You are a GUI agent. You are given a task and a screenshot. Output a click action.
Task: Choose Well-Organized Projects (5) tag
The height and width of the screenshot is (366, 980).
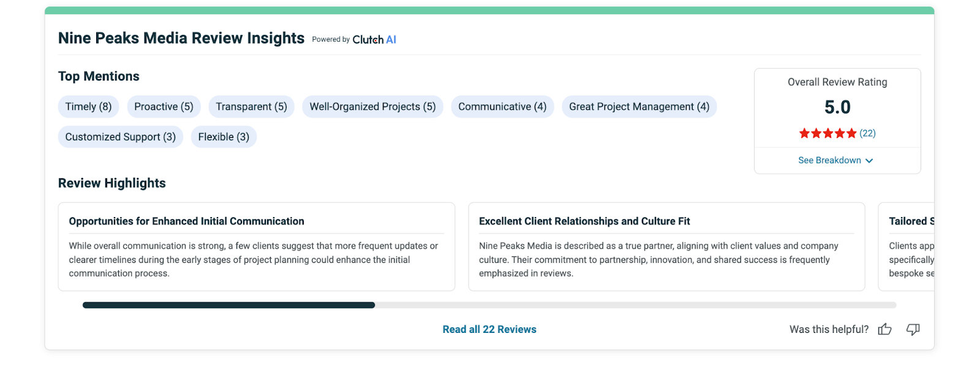point(372,107)
